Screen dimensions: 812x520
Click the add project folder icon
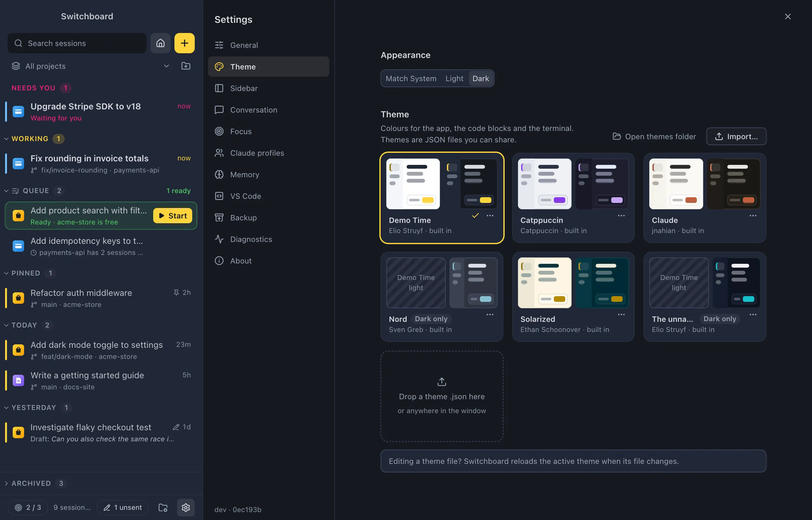click(186, 66)
